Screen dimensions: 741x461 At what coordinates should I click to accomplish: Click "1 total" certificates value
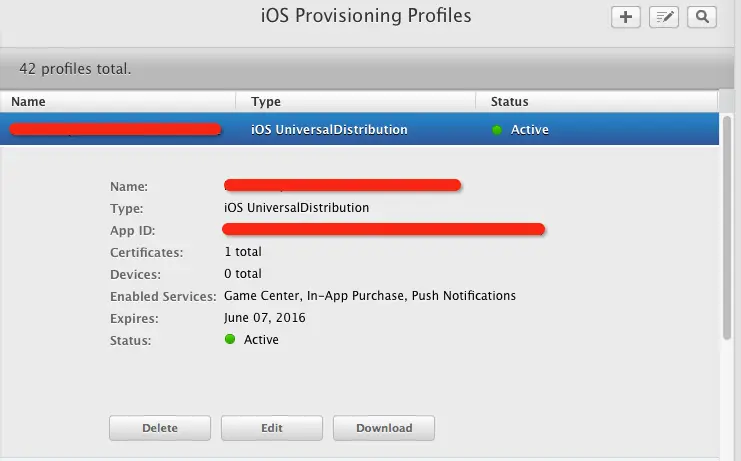tap(242, 252)
